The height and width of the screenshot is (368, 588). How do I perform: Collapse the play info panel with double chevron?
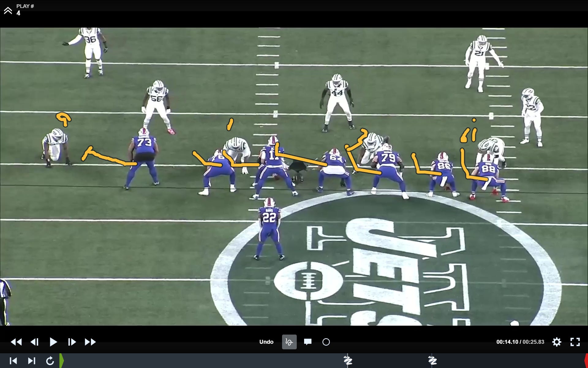pos(8,11)
